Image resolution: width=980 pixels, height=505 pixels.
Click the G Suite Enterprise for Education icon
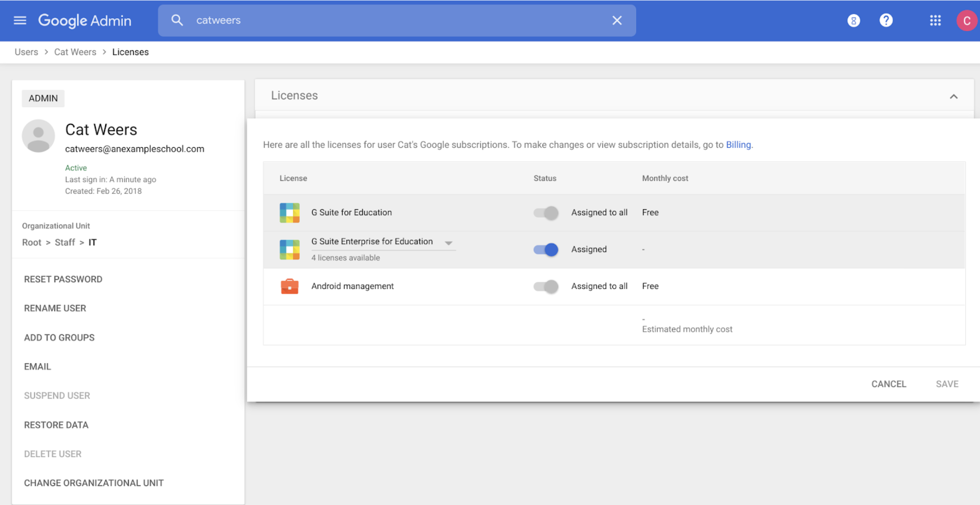[289, 248]
